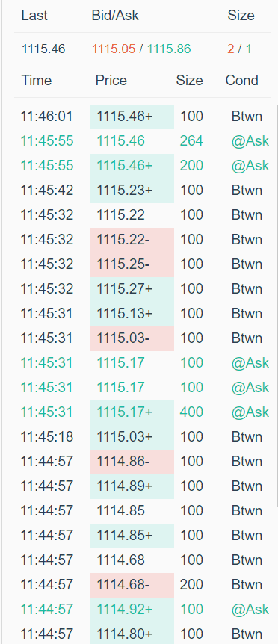
Task: Click the bid size value 2
Action: [230, 49]
